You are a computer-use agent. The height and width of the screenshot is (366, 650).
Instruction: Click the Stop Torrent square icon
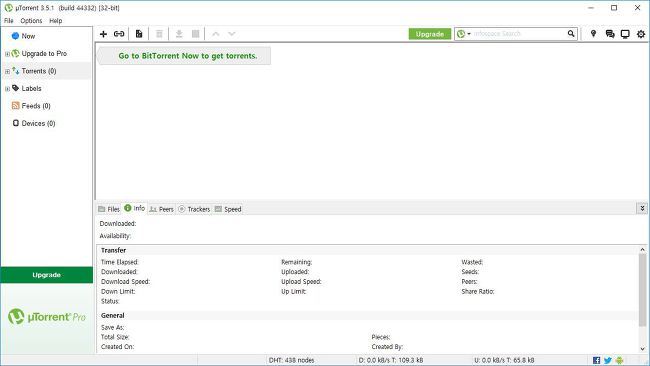coord(196,34)
